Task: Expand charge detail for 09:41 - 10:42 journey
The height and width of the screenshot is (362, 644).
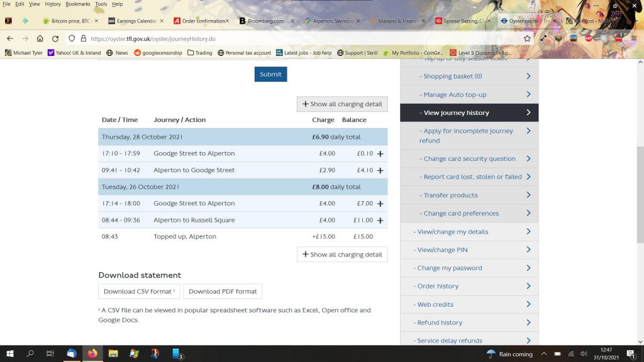Action: pyautogui.click(x=380, y=170)
